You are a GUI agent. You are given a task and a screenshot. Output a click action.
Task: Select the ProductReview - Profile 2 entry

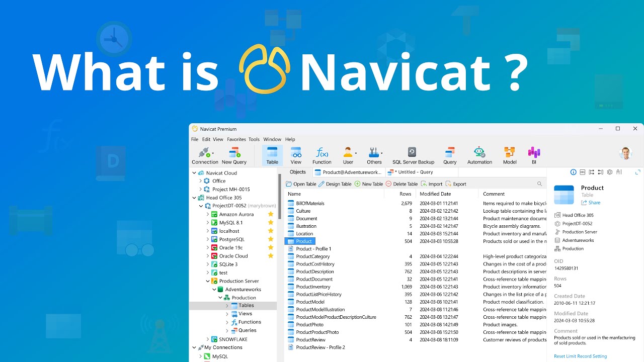(316, 347)
